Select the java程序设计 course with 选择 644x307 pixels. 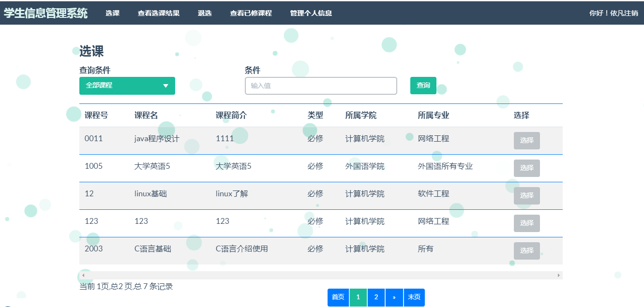tap(526, 141)
